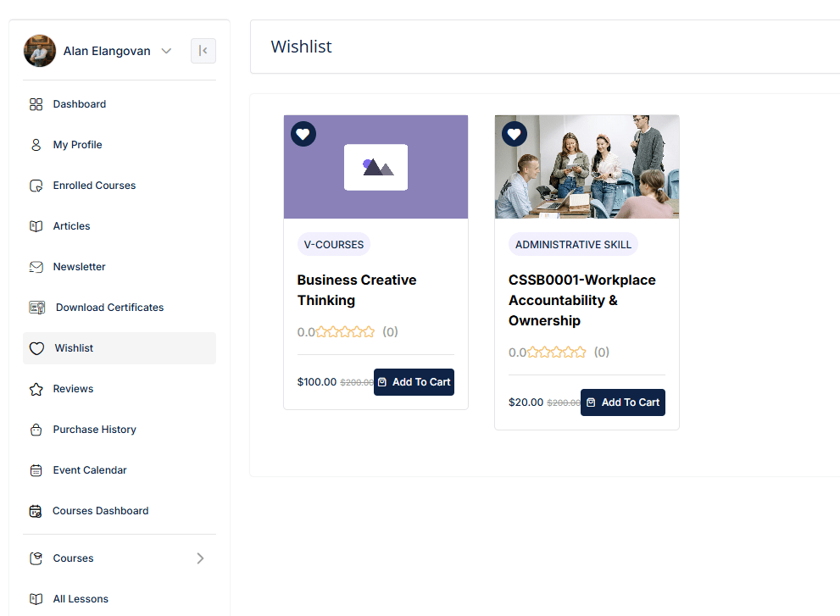This screenshot has width=840, height=616.
Task: Click the All Lessons book icon
Action: (36, 599)
